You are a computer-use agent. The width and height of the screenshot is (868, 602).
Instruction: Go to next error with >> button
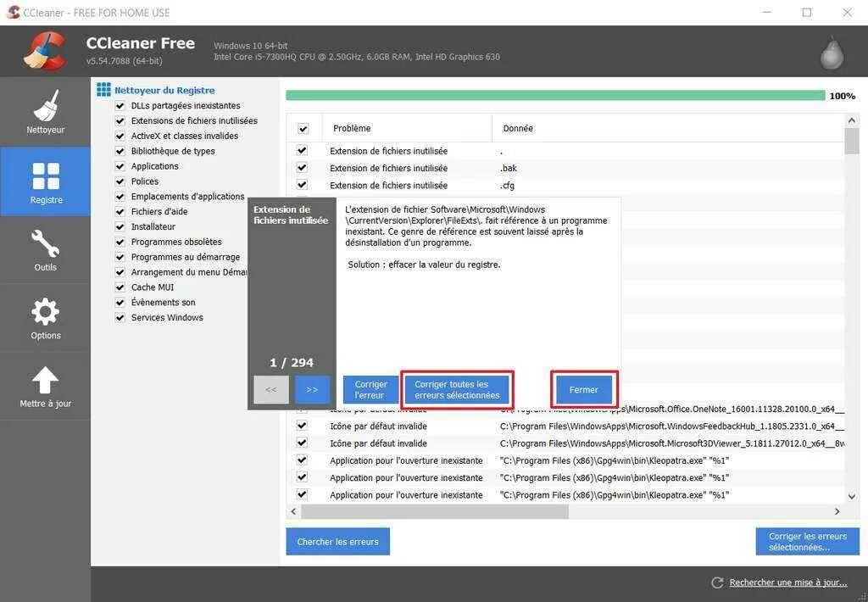(312, 389)
